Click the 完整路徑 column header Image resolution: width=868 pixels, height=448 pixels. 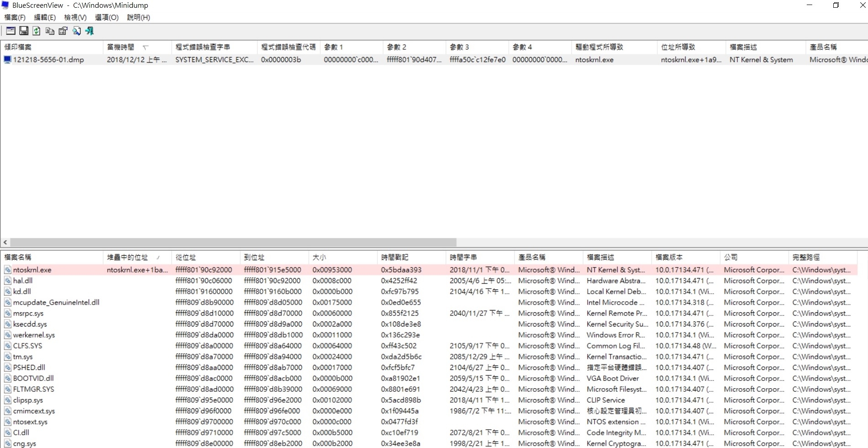click(x=823, y=257)
